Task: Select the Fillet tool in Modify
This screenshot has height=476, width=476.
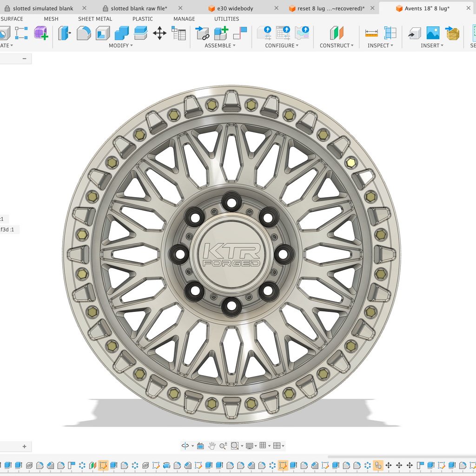Action: click(84, 33)
